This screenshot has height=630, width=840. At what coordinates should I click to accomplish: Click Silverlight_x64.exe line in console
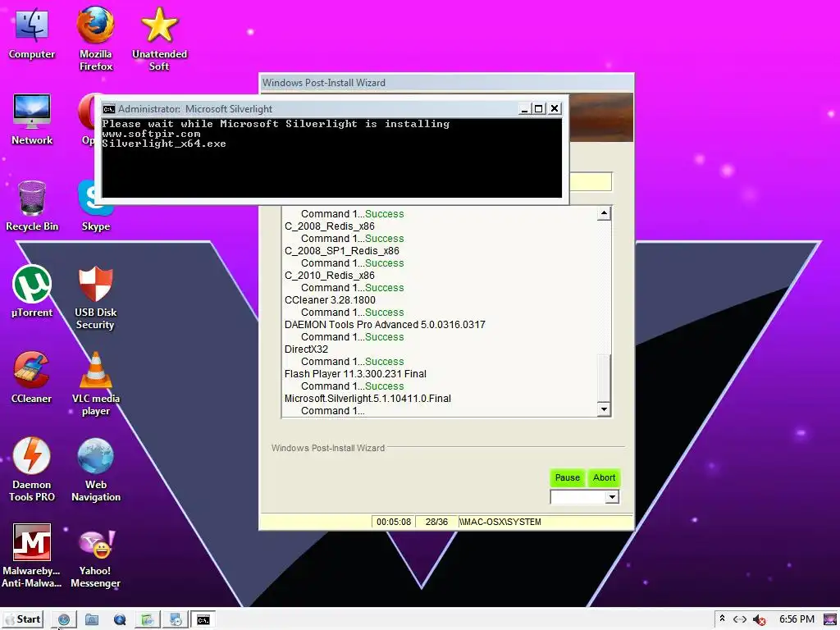tap(164, 144)
